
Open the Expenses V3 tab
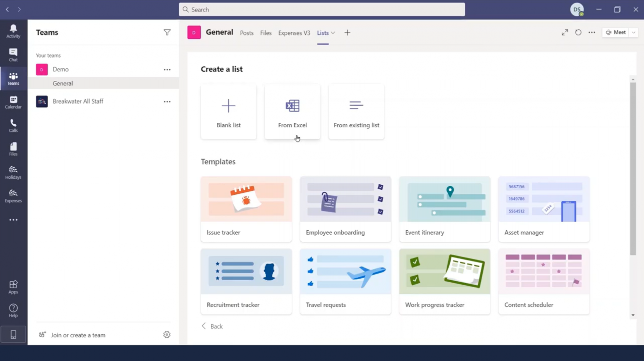click(294, 33)
